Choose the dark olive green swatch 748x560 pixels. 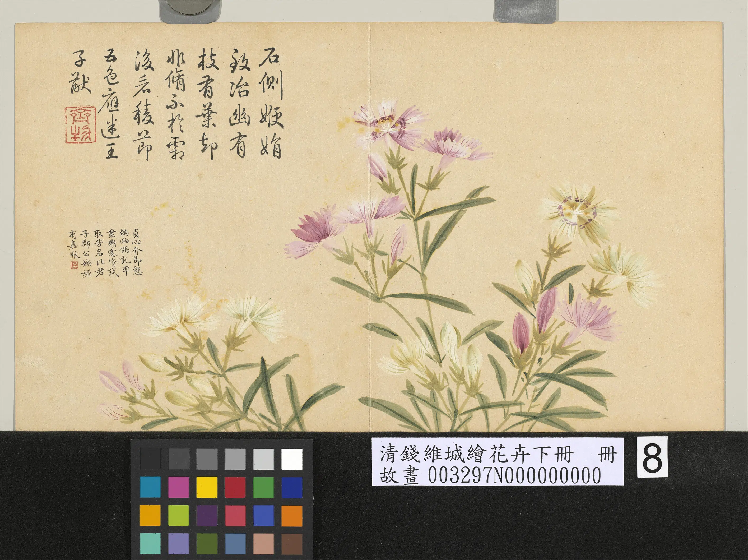pos(207,544)
